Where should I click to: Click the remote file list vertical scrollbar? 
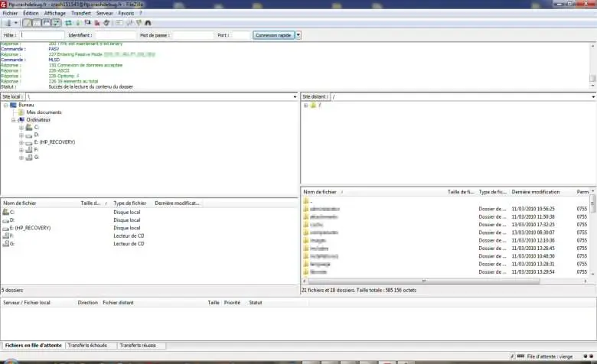pyautogui.click(x=592, y=231)
